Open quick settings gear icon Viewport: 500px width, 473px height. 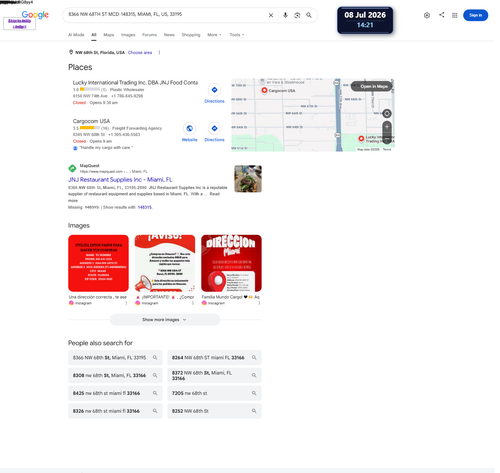click(427, 15)
